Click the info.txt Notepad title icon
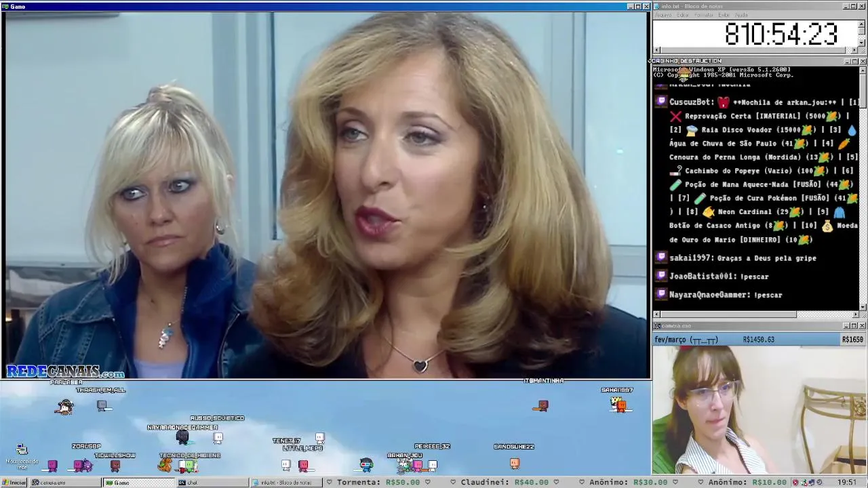The image size is (868, 488). coord(656,6)
